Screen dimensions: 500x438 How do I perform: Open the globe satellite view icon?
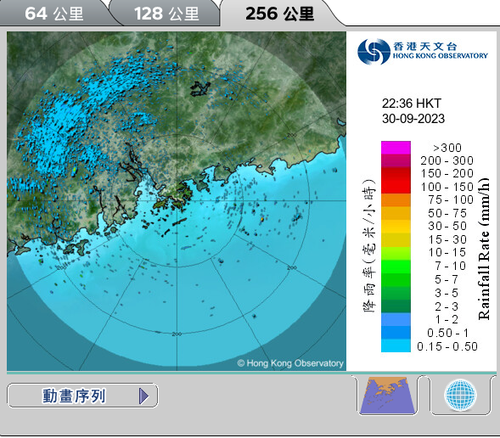460,395
